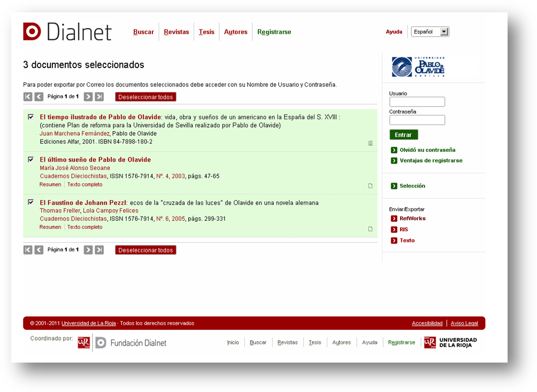Open Tesis in top navigation
Screen dimensions: 537x392
point(206,32)
